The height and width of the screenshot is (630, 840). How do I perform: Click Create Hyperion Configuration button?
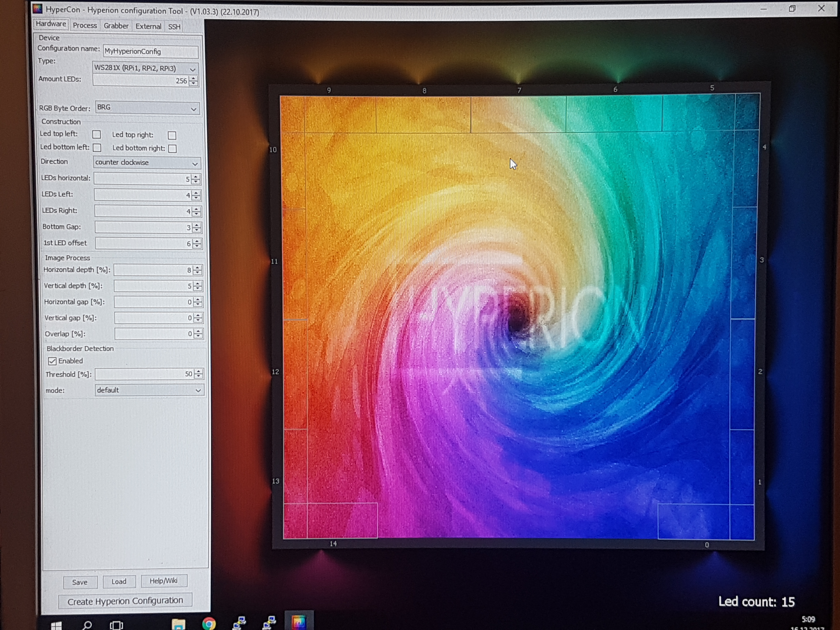(125, 601)
